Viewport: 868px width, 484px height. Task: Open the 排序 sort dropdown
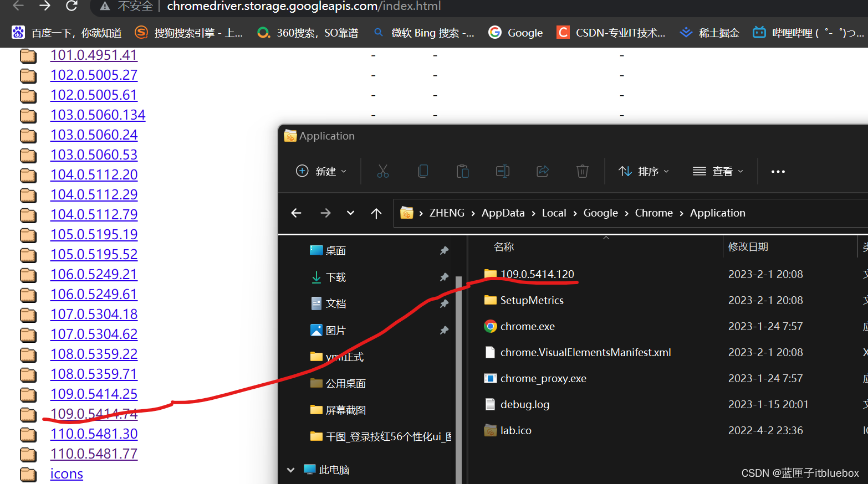click(644, 171)
